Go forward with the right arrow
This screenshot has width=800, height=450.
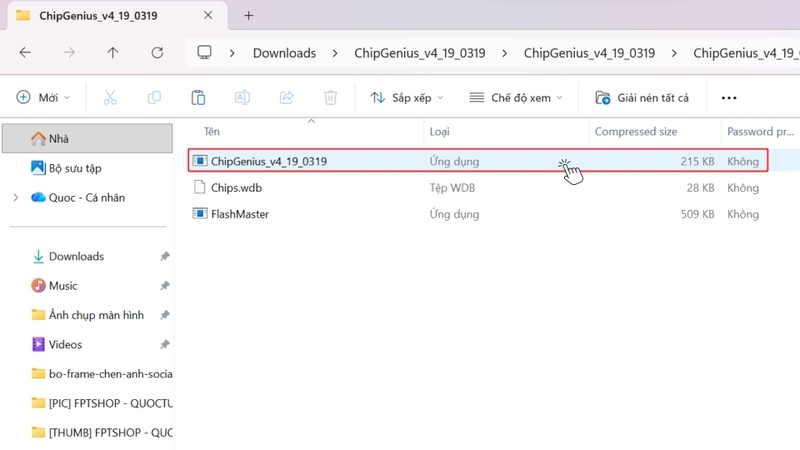pos(69,53)
